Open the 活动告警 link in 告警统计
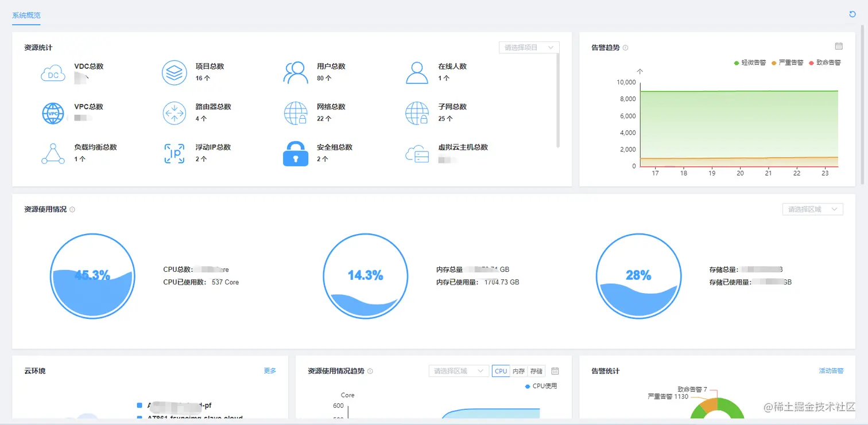Image resolution: width=868 pixels, height=425 pixels. 831,371
